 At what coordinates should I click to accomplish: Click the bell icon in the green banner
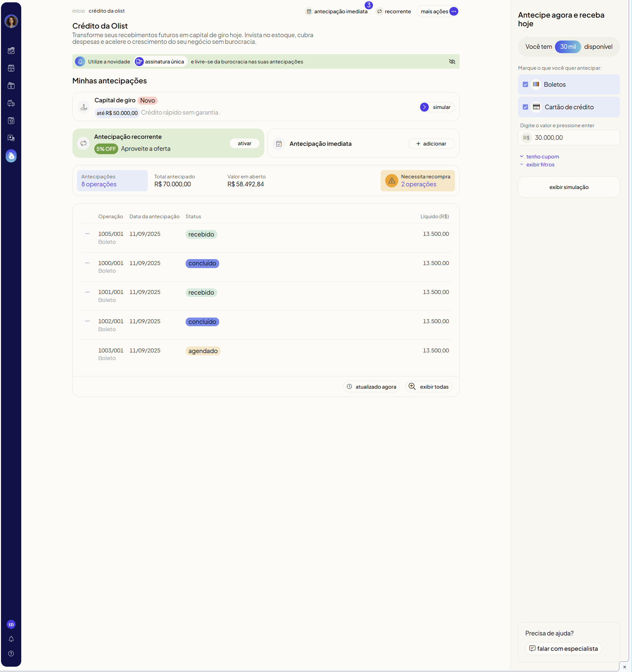80,61
